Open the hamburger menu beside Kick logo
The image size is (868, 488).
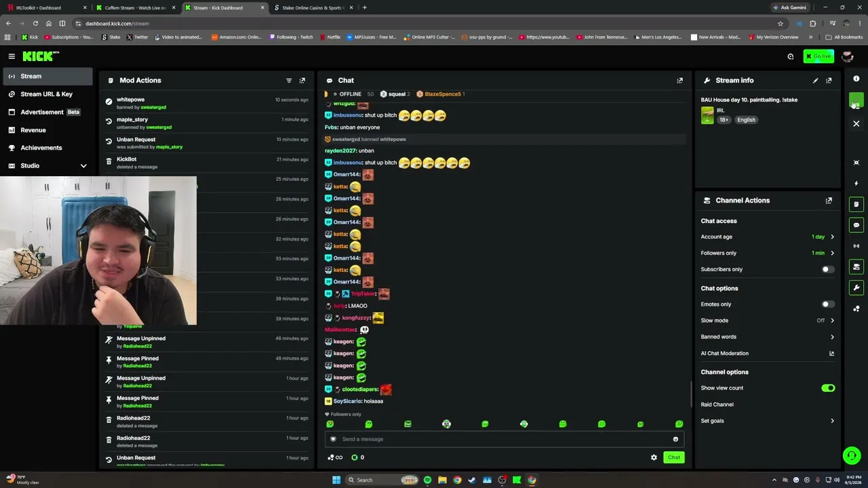point(12,56)
